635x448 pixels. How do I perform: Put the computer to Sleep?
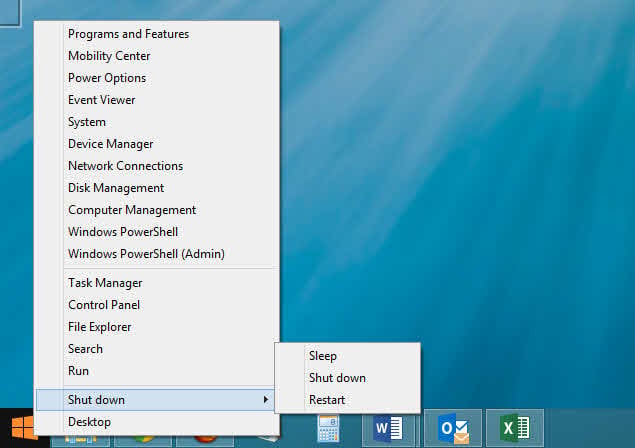tap(347, 356)
